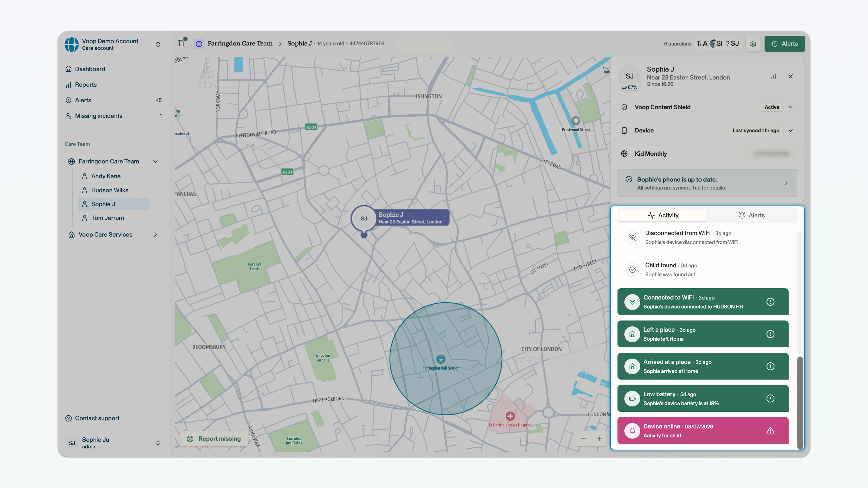Switch to the Alerts tab in panel
The width and height of the screenshot is (868, 488).
pos(751,215)
